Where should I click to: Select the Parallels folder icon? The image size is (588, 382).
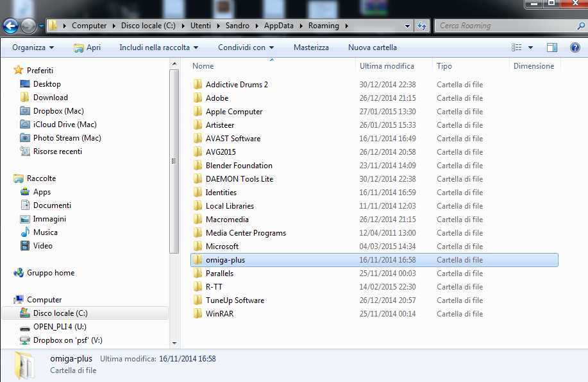click(197, 273)
